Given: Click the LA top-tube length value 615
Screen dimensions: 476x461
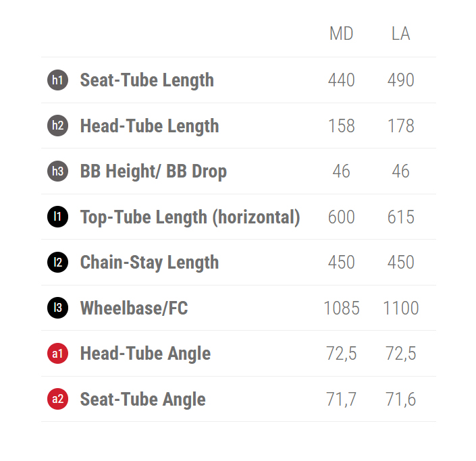Looking at the screenshot, I should [400, 217].
